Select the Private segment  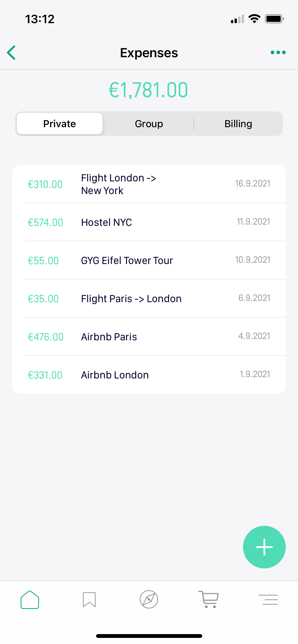60,124
